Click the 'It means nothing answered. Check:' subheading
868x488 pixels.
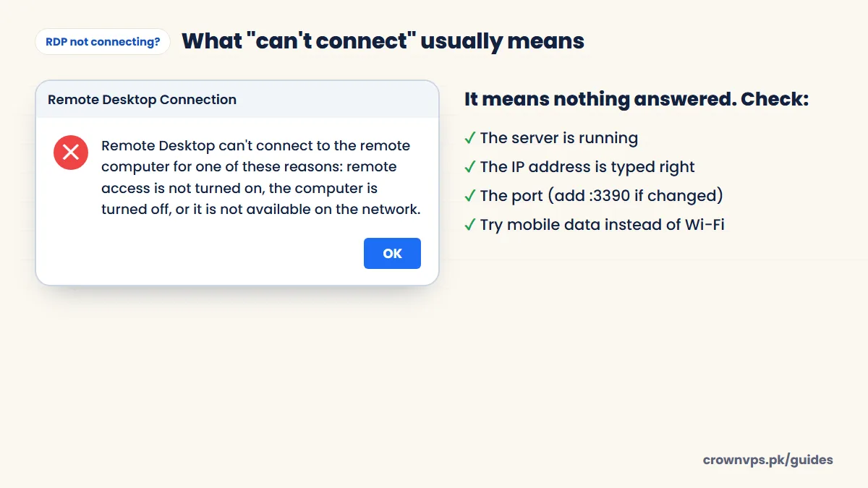(637, 99)
